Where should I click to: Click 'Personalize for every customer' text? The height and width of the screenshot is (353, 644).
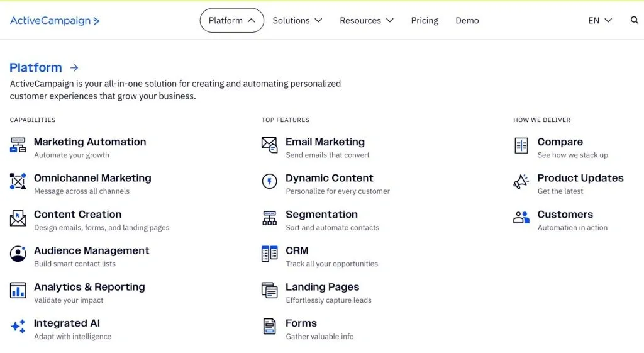(338, 191)
